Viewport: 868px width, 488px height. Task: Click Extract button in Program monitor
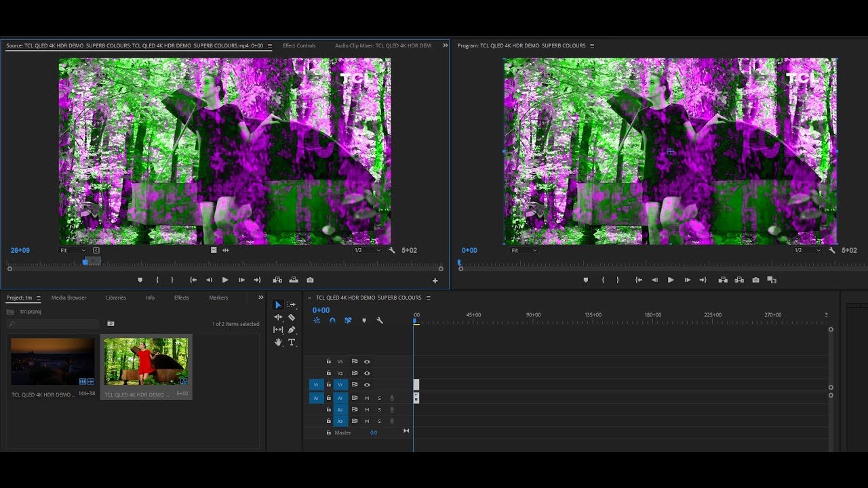coord(739,280)
